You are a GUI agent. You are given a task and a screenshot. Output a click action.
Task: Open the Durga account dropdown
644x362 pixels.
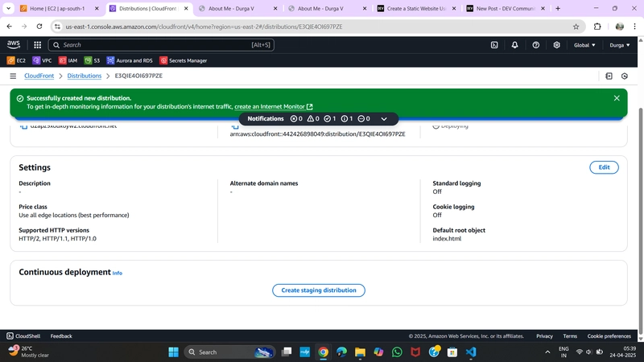pos(619,45)
